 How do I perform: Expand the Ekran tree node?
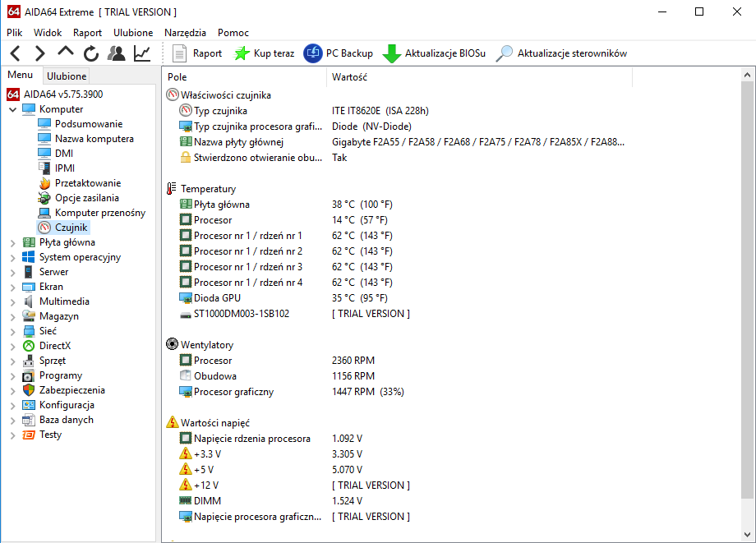13,288
